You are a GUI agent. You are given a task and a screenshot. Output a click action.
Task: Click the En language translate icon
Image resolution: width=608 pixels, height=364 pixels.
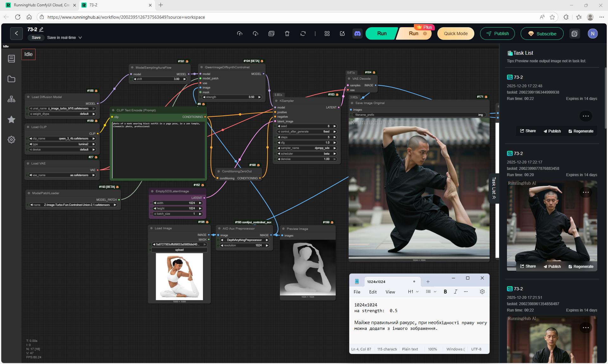[x=271, y=34]
